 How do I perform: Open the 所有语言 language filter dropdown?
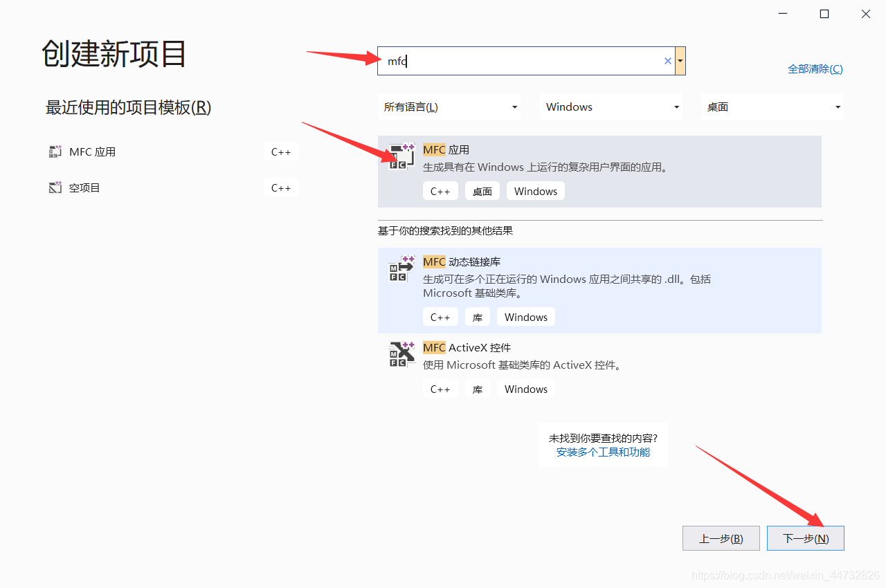[x=449, y=107]
